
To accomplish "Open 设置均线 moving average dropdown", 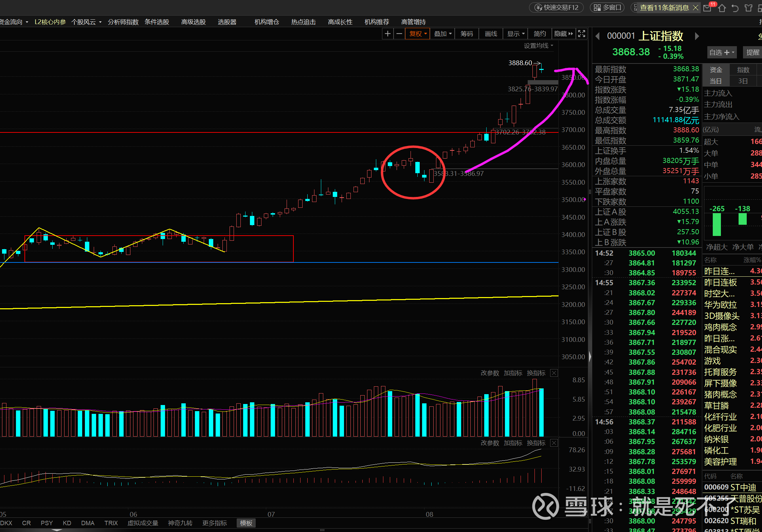I will (x=538, y=45).
